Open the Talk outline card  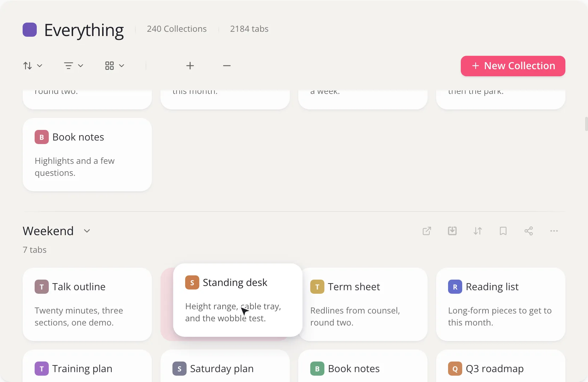tap(87, 304)
